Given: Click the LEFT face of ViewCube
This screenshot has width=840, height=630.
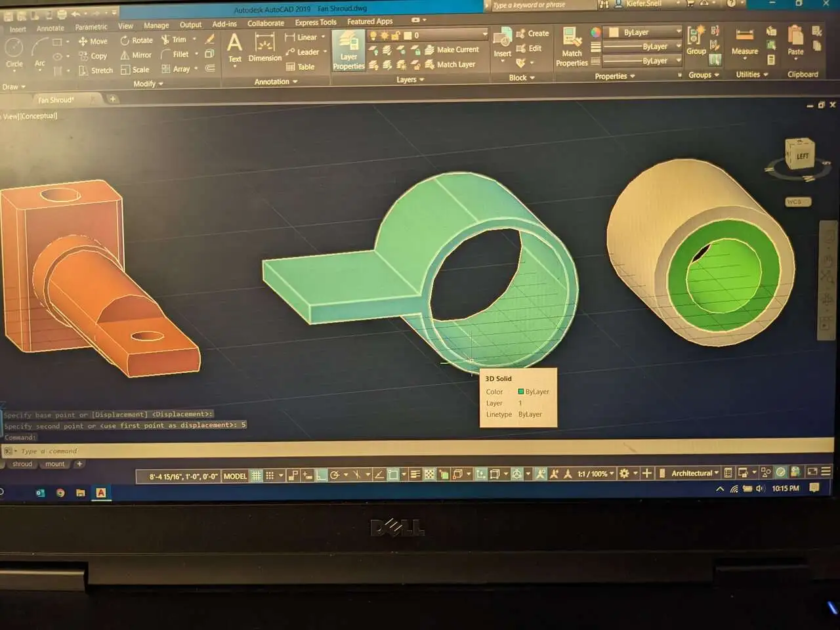Looking at the screenshot, I should click(x=802, y=156).
